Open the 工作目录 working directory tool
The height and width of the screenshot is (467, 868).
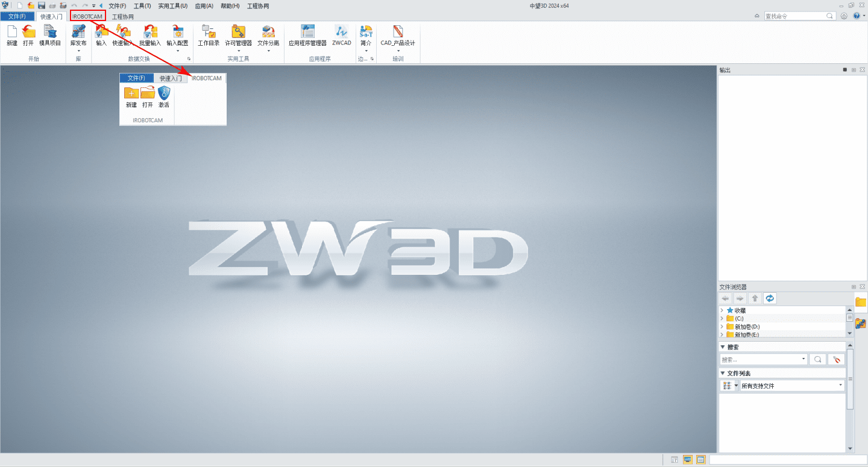(x=209, y=36)
